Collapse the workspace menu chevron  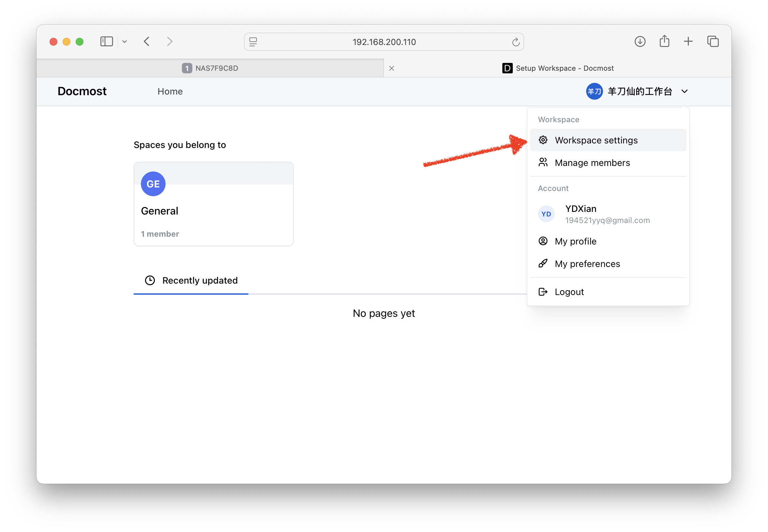[684, 91]
